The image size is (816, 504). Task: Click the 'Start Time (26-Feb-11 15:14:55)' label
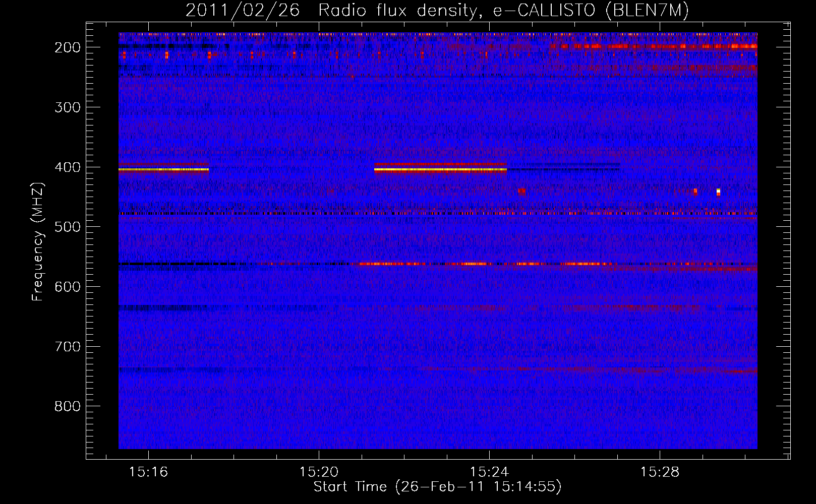437,487
